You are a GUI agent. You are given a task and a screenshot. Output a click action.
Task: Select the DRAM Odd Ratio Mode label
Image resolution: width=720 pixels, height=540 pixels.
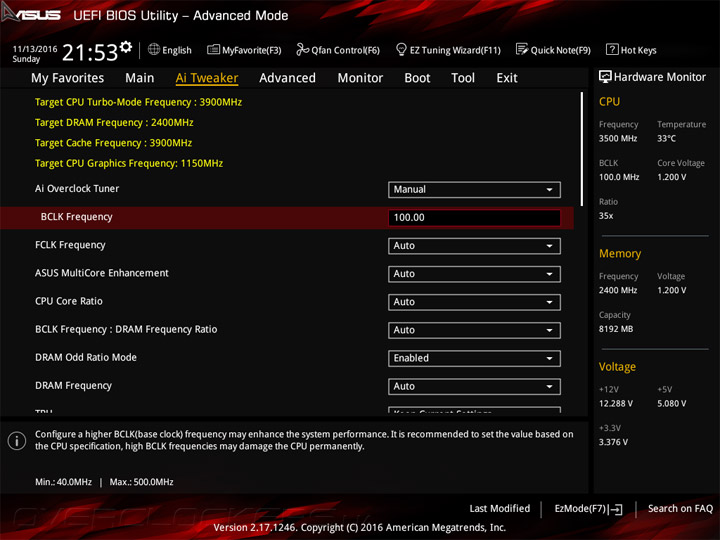pos(86,357)
